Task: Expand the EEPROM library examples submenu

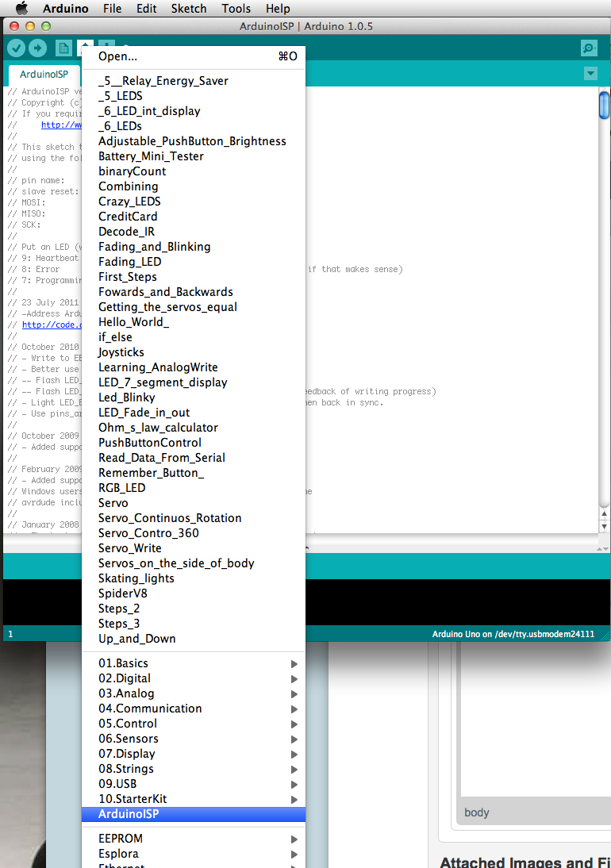Action: (x=194, y=839)
